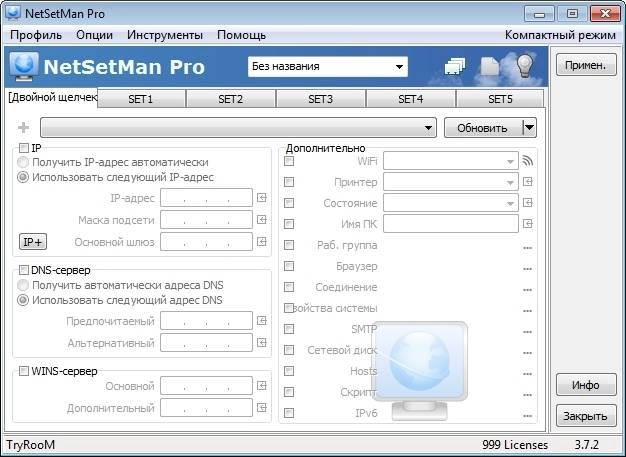Get current value icon for Маска подсети

pos(262,220)
